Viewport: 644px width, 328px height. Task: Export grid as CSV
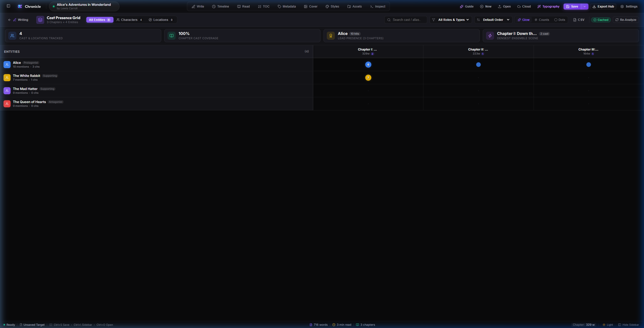point(579,20)
